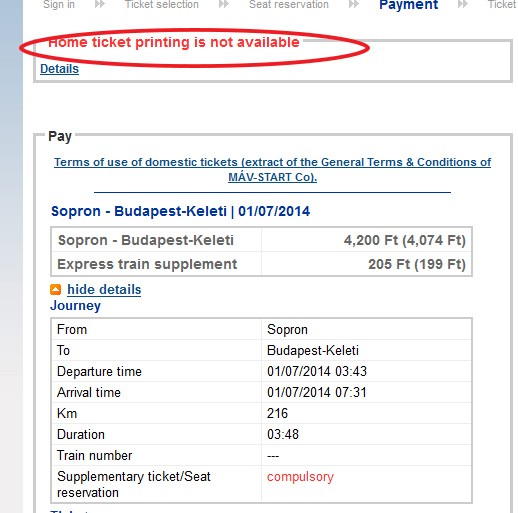Select the Payment step

[x=408, y=5]
